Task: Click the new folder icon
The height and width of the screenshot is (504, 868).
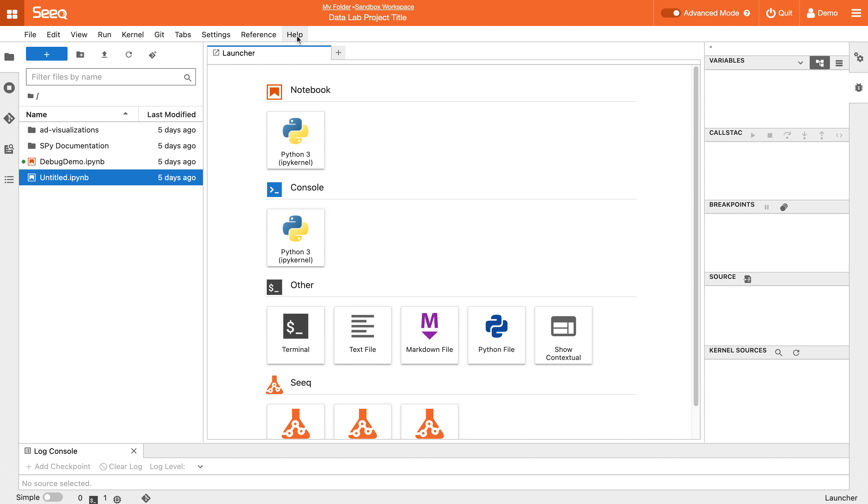Action: pyautogui.click(x=80, y=55)
